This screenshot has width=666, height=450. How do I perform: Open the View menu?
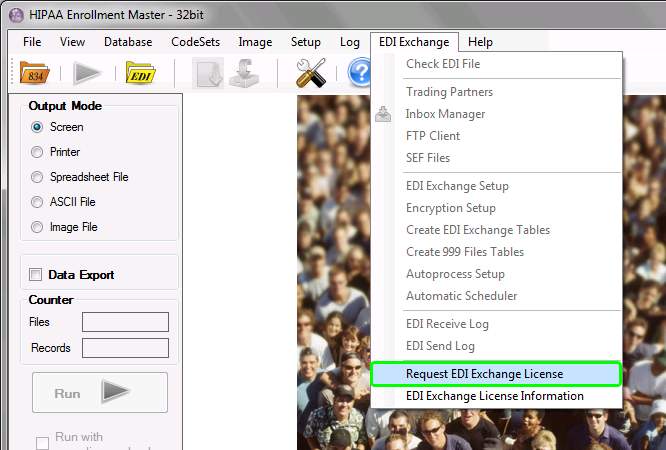[72, 42]
